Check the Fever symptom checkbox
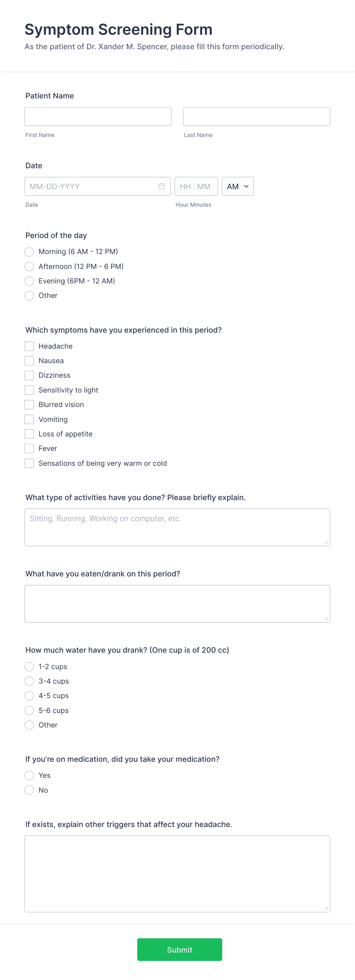The height and width of the screenshot is (980, 355). 29,448
